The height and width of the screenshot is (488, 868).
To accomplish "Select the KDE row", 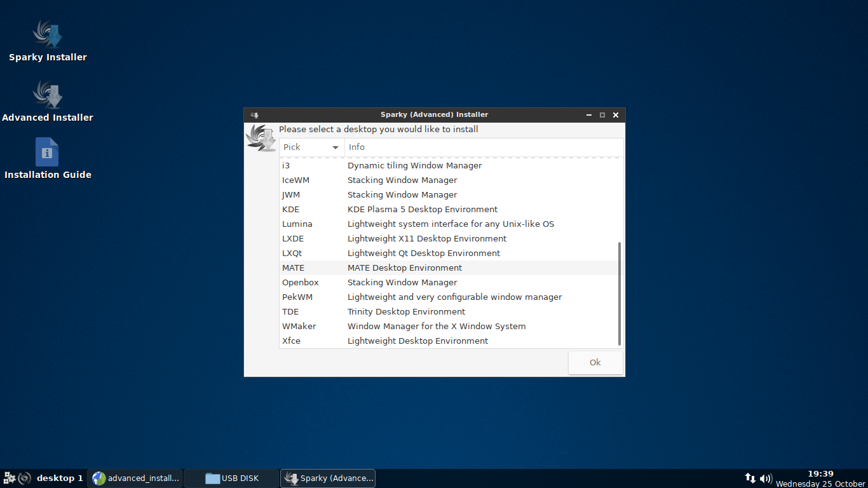I will point(448,209).
